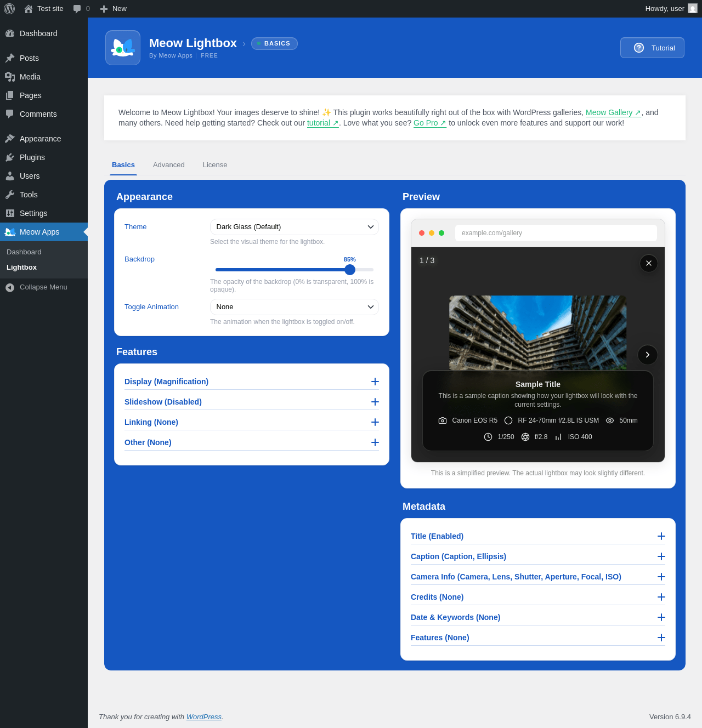Screen dimensions: 702x728
Task: Click the Settings icon in sidebar
Action: [10, 213]
